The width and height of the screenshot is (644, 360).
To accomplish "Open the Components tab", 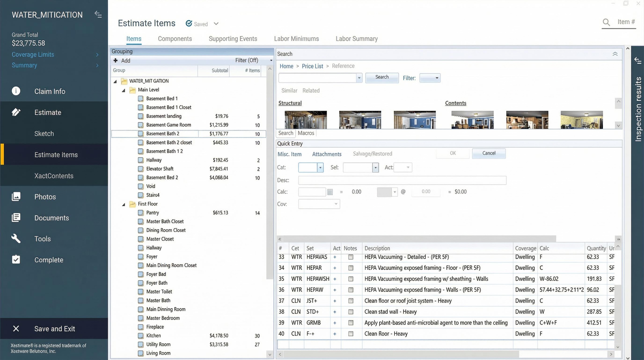I will (x=175, y=39).
